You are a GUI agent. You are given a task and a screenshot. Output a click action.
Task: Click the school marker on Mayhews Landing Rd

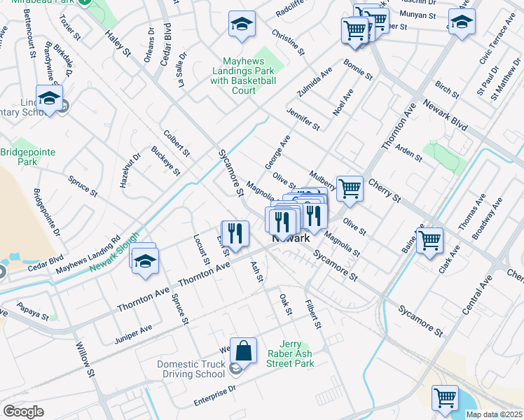[144, 259]
